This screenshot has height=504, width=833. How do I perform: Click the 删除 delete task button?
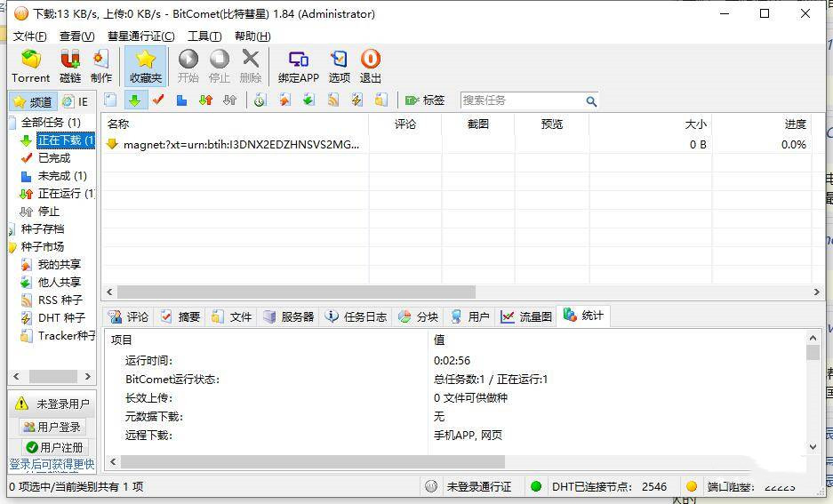(251, 66)
